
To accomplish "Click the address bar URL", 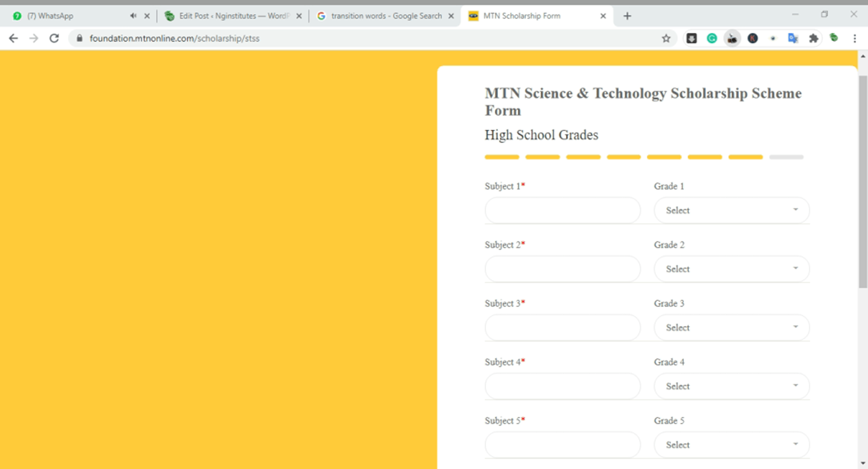I will 174,38.
